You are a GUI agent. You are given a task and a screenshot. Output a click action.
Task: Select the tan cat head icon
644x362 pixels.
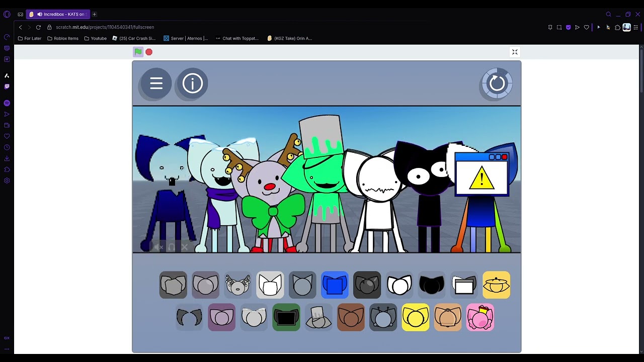pyautogui.click(x=448, y=317)
